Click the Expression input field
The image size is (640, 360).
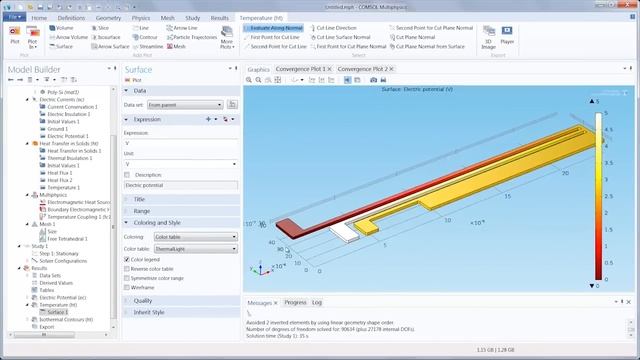pyautogui.click(x=180, y=143)
